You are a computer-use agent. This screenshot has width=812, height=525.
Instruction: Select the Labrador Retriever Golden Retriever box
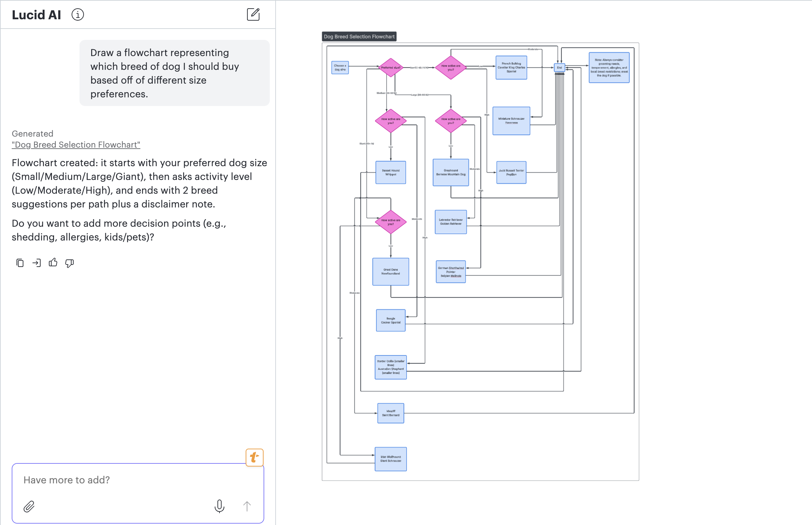coord(451,222)
